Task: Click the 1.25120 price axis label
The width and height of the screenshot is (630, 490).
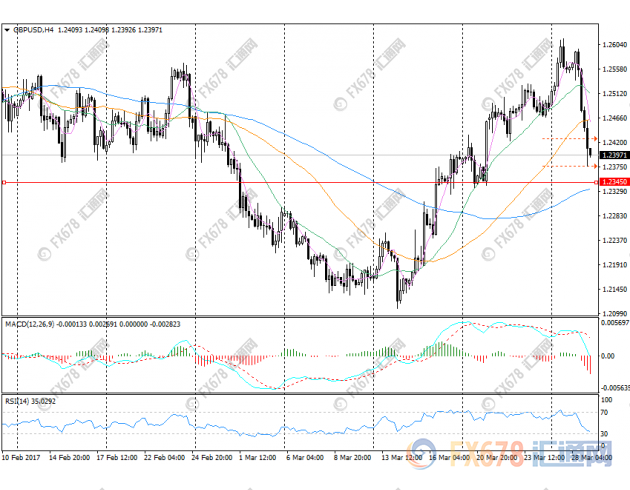Action: 615,94
